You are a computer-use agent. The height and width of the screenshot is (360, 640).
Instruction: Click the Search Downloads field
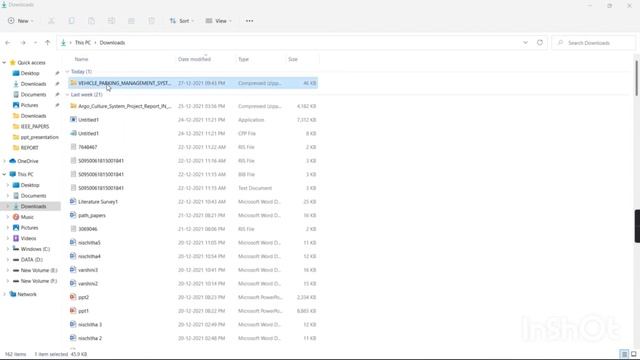click(593, 43)
